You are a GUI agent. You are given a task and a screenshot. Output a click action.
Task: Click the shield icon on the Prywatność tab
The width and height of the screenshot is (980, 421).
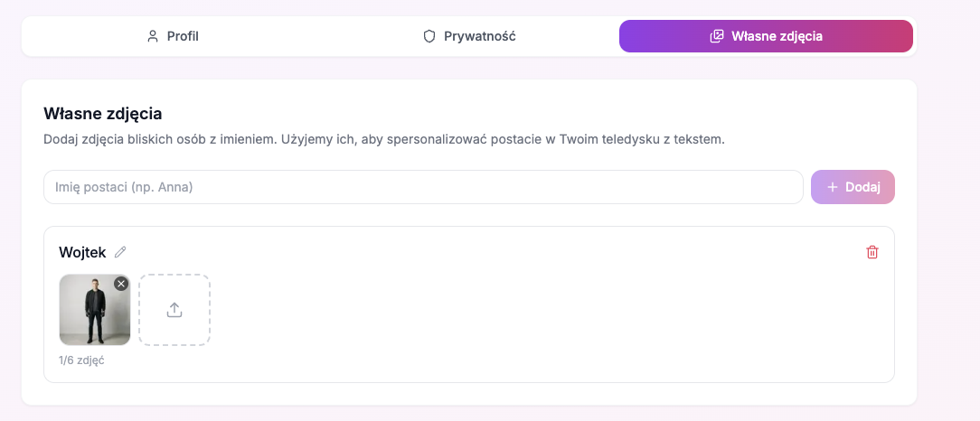(429, 36)
